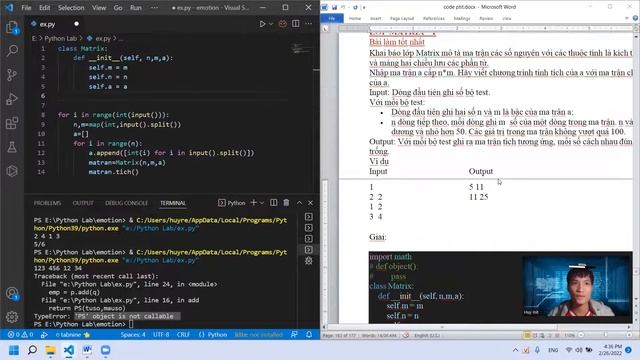Select the first terminal instance in the list

[309, 217]
